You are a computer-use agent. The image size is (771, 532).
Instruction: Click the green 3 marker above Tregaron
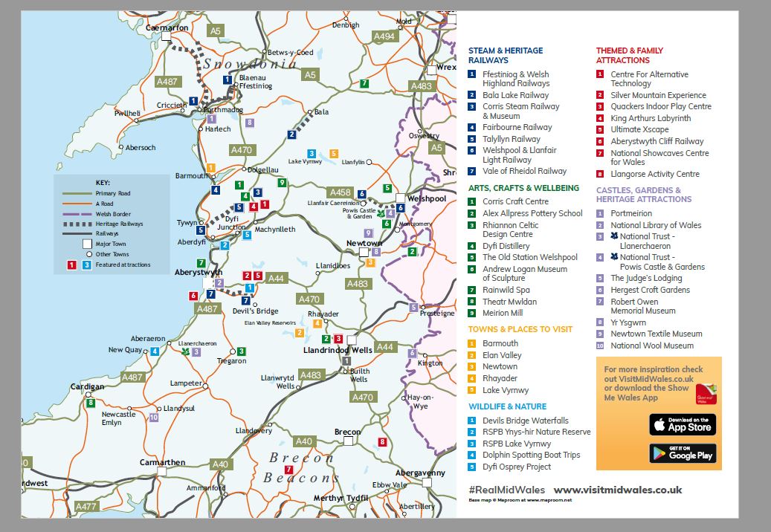point(241,351)
